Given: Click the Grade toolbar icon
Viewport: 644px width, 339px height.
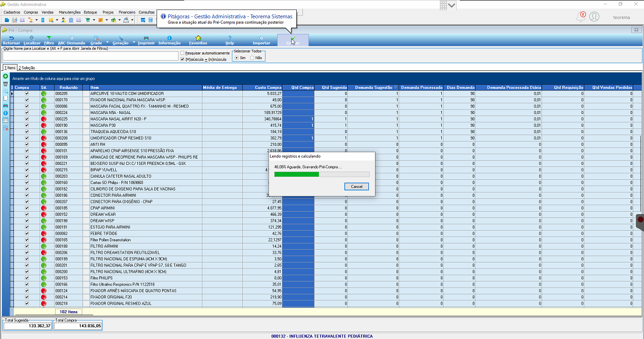Looking at the screenshot, I should 96,41.
